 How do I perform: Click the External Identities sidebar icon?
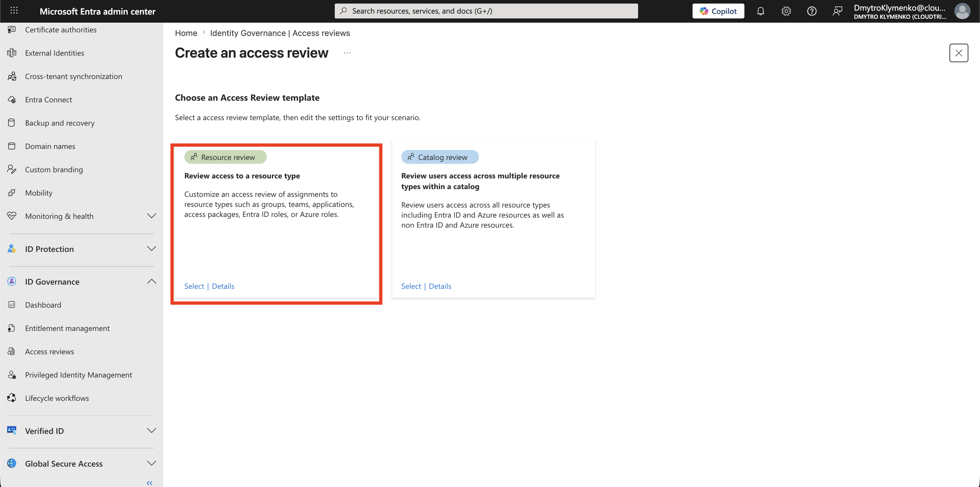coord(12,53)
